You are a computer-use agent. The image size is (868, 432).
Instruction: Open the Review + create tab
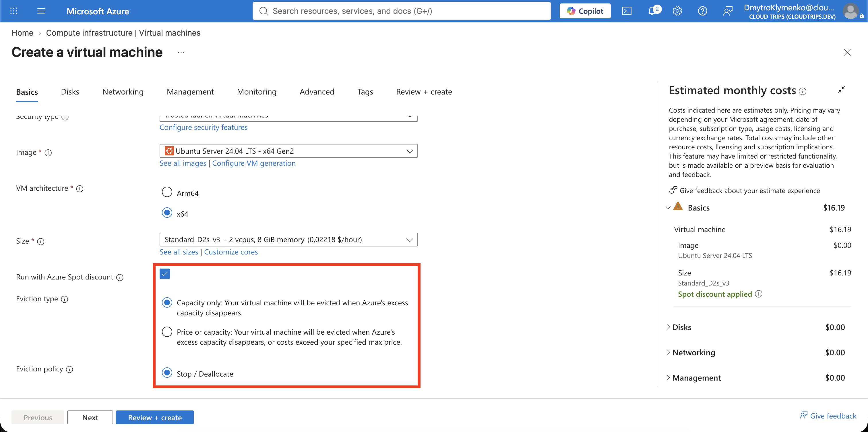[x=424, y=92]
